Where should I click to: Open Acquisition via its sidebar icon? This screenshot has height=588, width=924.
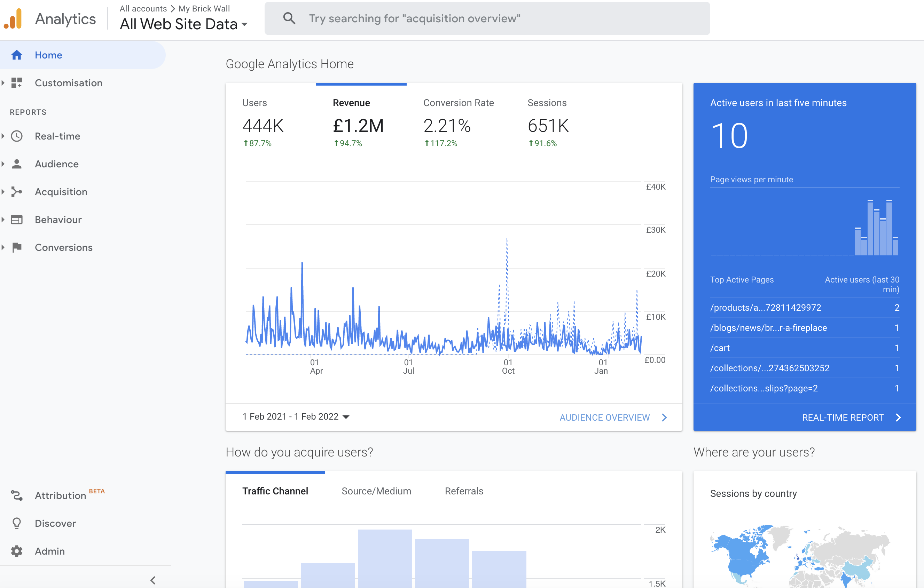pyautogui.click(x=17, y=192)
